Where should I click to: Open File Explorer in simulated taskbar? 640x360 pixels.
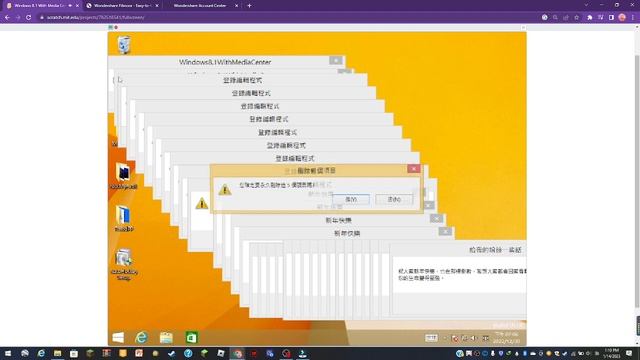[x=166, y=337]
